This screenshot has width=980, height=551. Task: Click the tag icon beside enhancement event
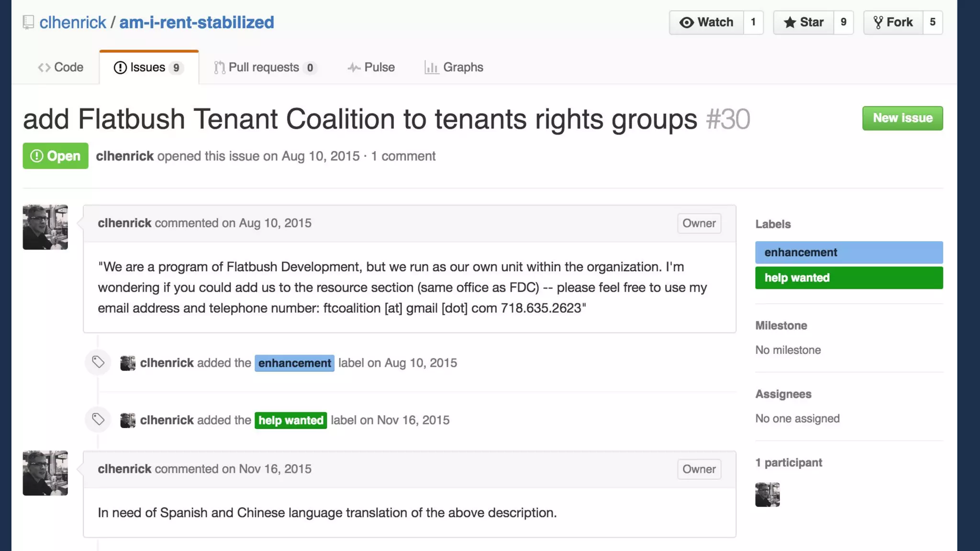(x=98, y=362)
